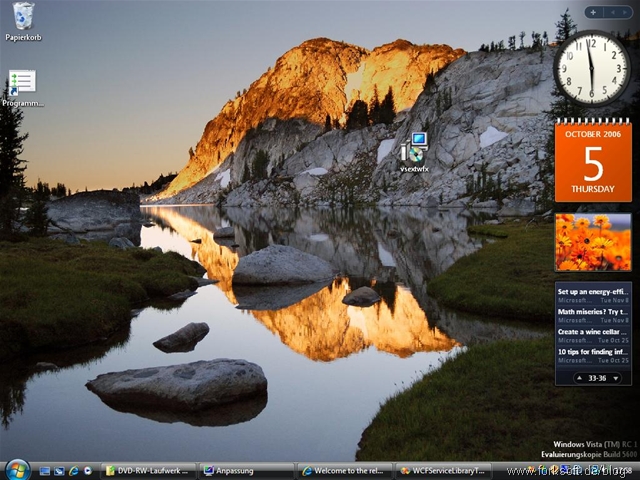Click the flower slideshow gadget picture

pos(593,242)
